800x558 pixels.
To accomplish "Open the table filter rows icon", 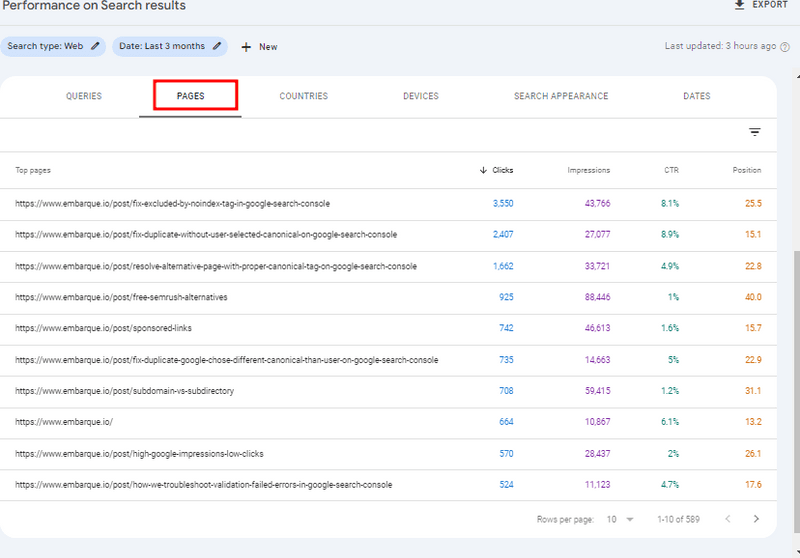I will coord(755,132).
